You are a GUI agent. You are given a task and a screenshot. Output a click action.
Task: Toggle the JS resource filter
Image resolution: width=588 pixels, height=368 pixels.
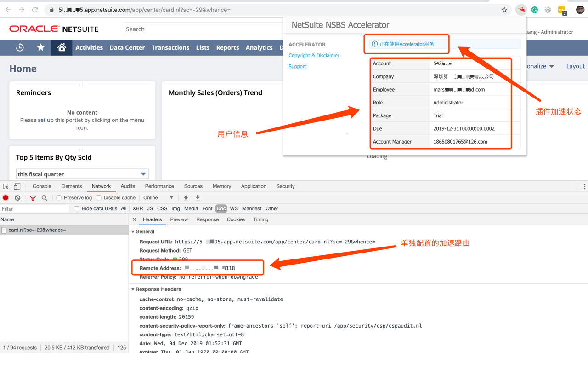click(150, 208)
